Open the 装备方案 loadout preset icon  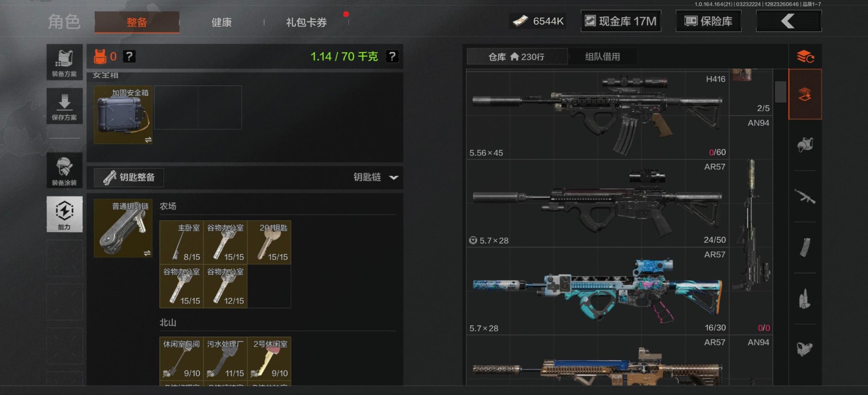(64, 62)
